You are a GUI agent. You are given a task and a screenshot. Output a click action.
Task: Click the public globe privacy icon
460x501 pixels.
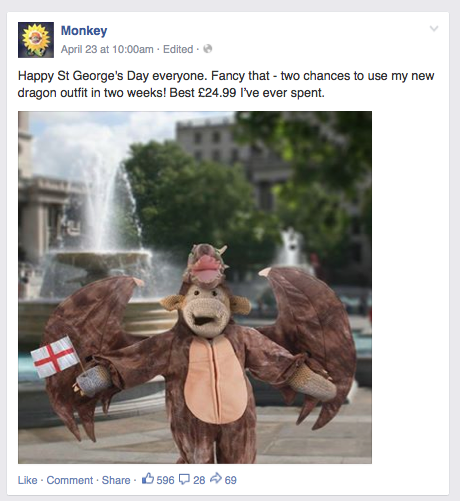coord(208,49)
